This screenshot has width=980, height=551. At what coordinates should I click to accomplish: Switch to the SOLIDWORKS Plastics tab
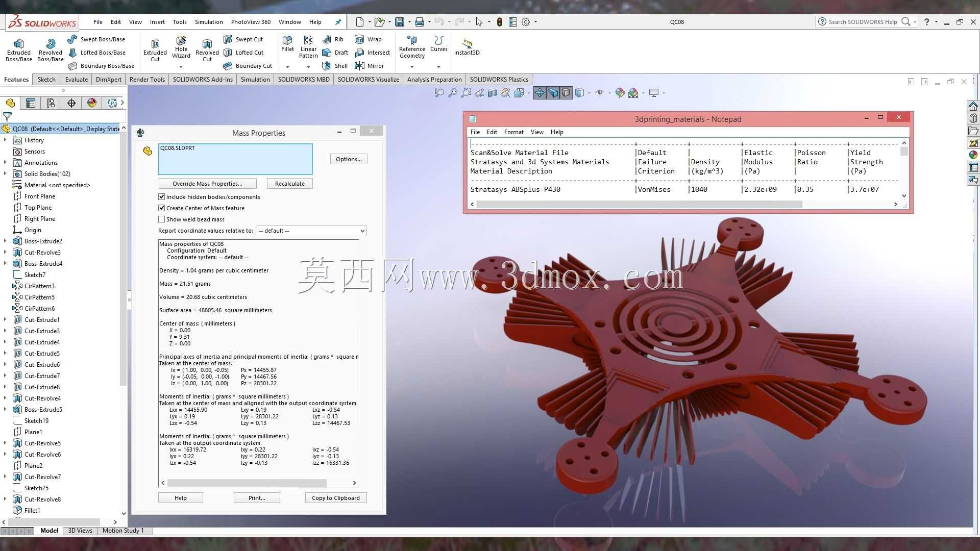coord(499,80)
